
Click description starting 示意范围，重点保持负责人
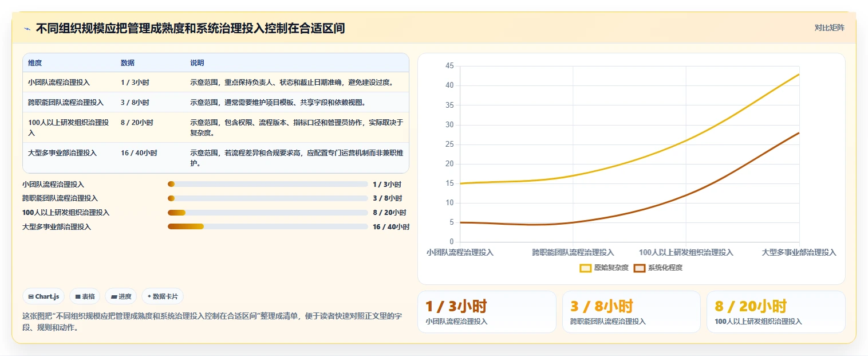coord(291,83)
